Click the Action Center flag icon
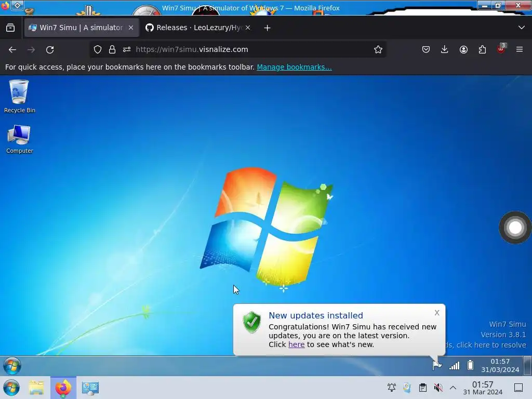Image resolution: width=532 pixels, height=399 pixels. coord(437,365)
